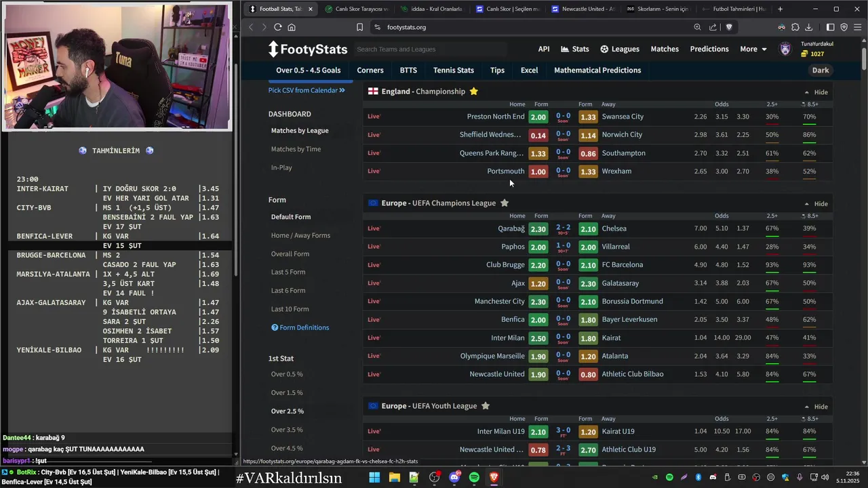Select Last 10 Form option
The height and width of the screenshot is (488, 868).
point(290,309)
